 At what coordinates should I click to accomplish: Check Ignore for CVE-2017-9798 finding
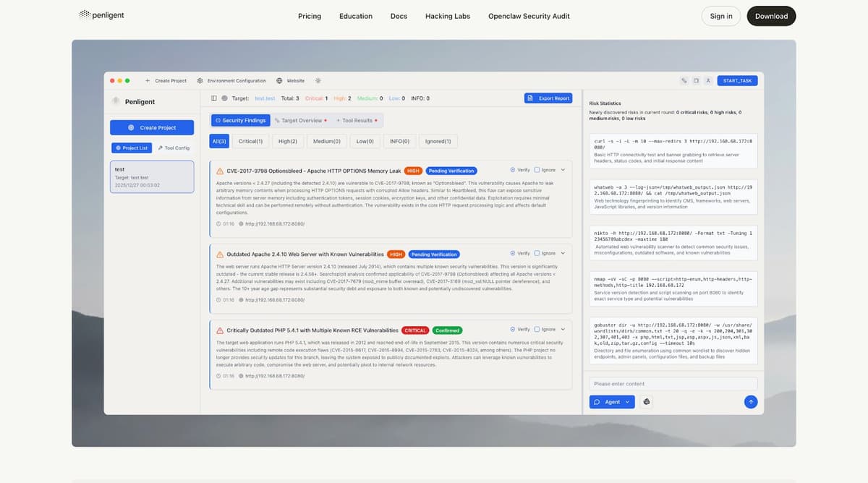click(537, 171)
